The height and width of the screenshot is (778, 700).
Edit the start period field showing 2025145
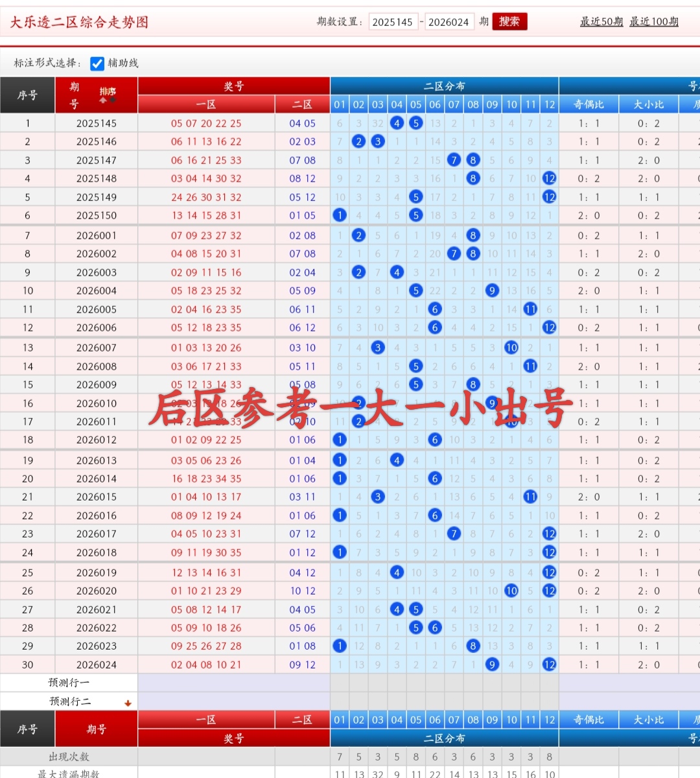(393, 21)
